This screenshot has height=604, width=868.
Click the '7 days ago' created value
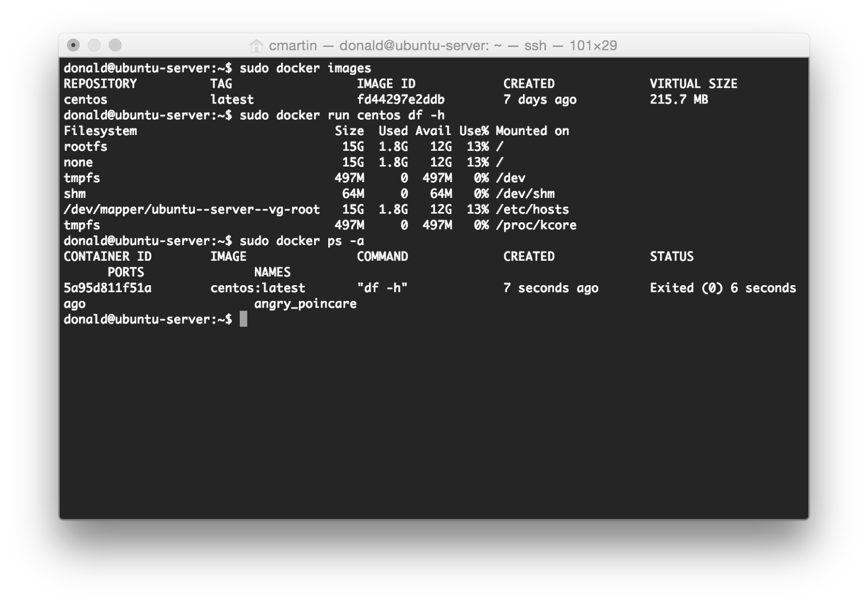(x=540, y=100)
